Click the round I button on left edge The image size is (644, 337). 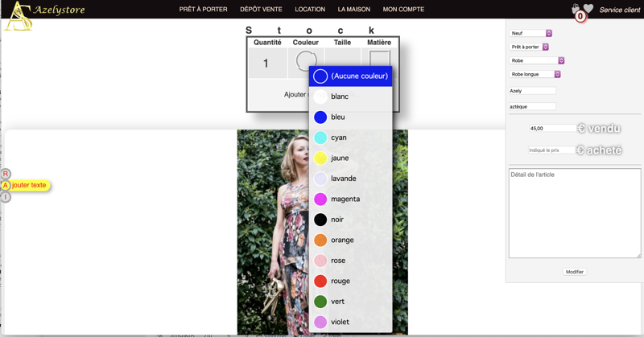coord(6,197)
